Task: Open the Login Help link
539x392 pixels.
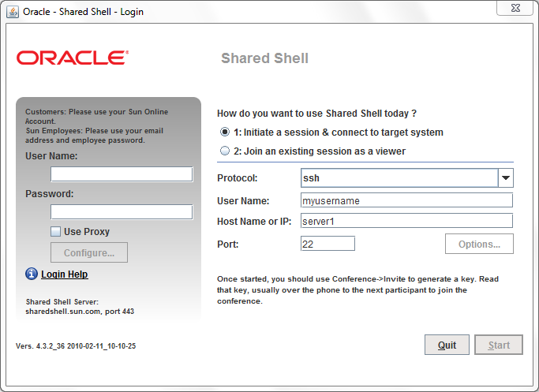Action: coord(65,274)
